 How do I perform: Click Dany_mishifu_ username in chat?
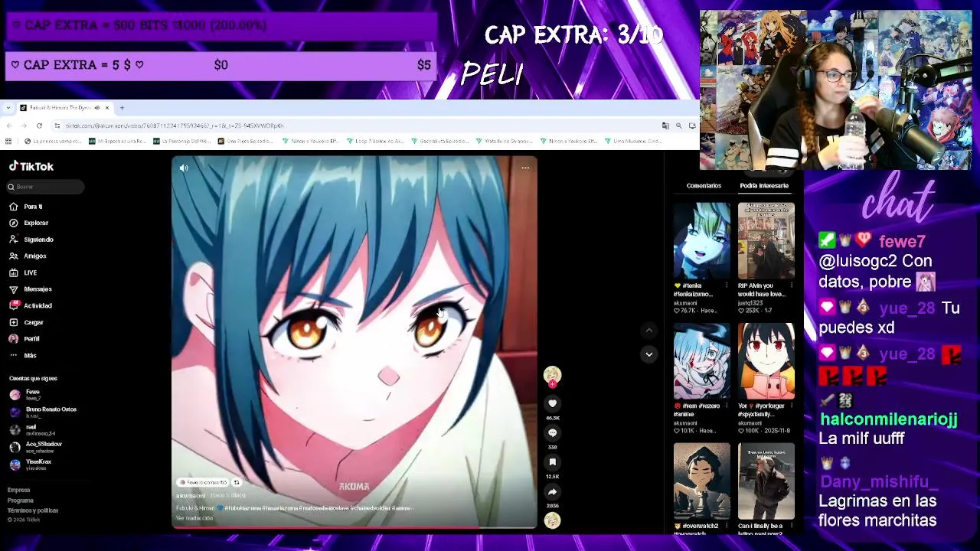point(879,482)
